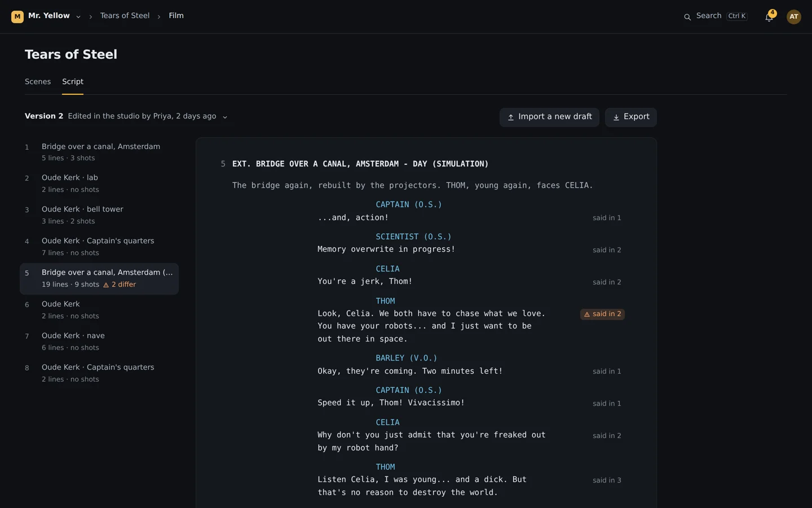Screen dimensions: 812x508
Task: Click the line 'Memory overwrite in progress!'
Action: tap(386, 249)
